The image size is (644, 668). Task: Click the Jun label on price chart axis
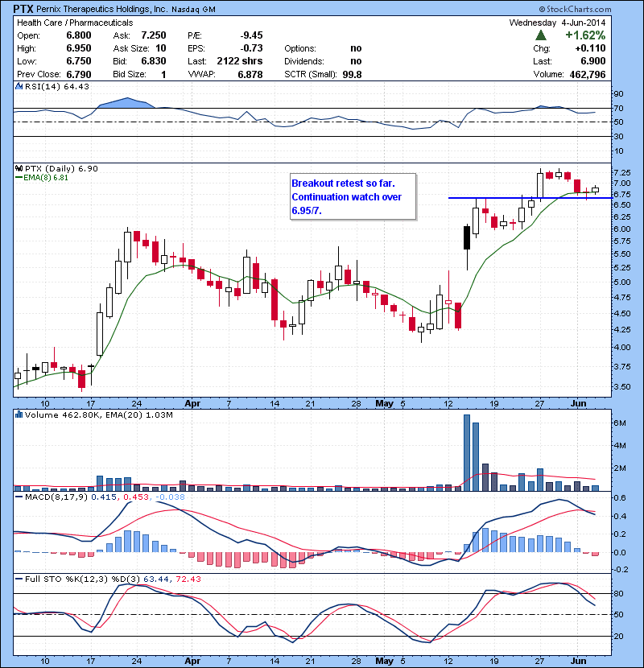pyautogui.click(x=578, y=403)
